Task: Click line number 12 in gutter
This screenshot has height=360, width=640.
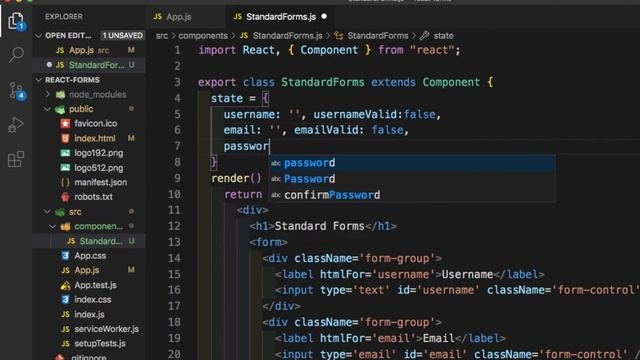Action: [174, 226]
